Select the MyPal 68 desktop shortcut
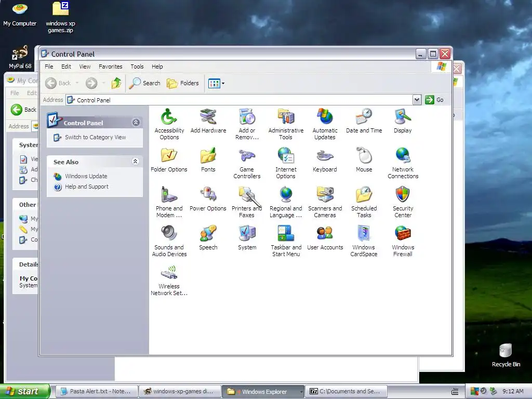 (x=20, y=57)
